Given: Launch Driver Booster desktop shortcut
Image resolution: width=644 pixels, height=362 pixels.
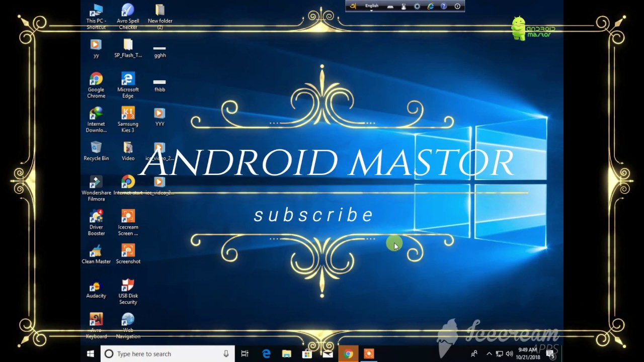Looking at the screenshot, I should tap(96, 223).
